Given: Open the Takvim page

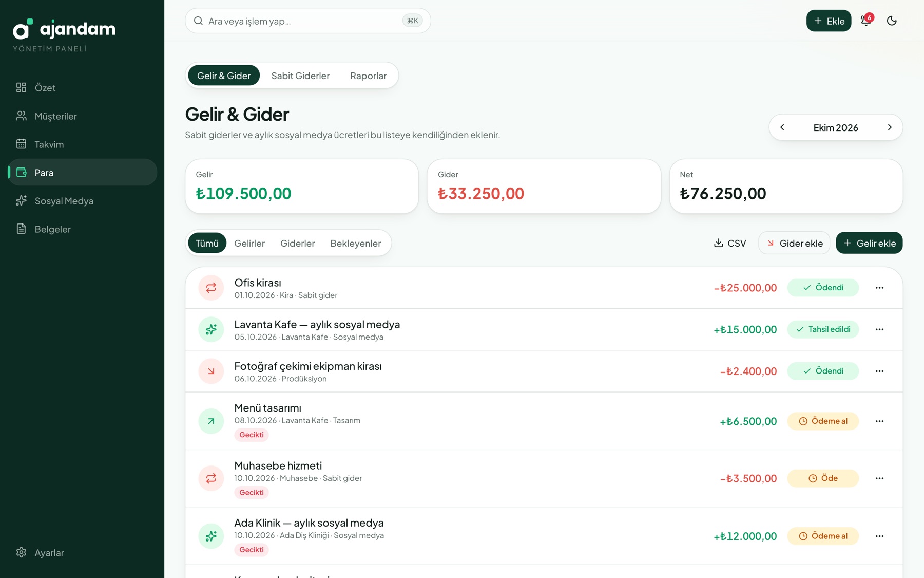Looking at the screenshot, I should [82, 144].
